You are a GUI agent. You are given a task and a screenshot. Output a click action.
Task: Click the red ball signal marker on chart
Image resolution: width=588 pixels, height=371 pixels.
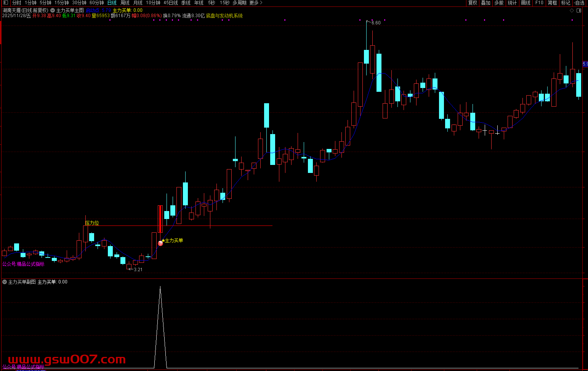tap(160, 243)
